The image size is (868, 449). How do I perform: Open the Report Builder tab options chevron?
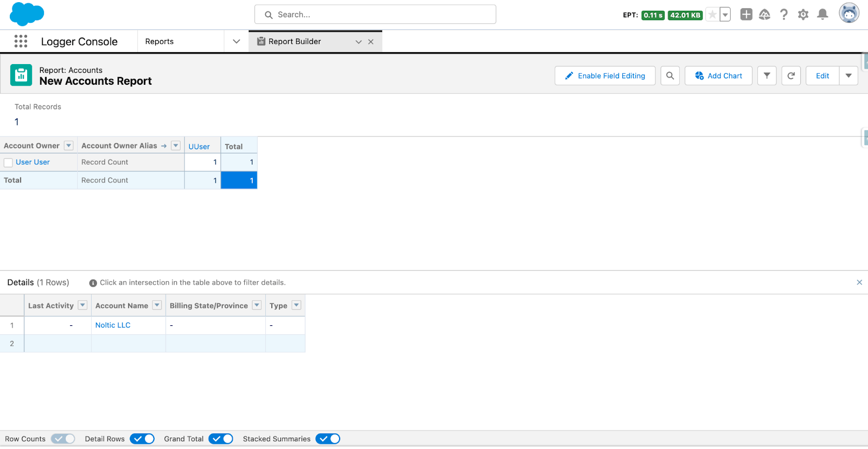pos(359,42)
